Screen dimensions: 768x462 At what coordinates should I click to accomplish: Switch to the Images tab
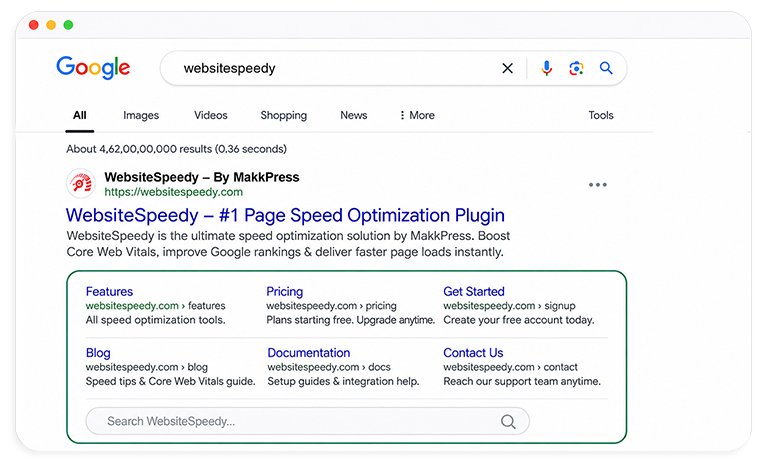[141, 115]
